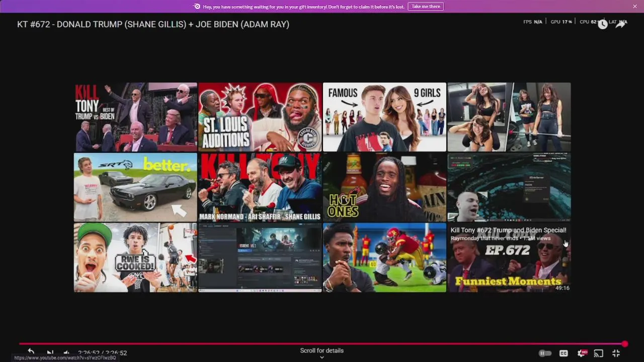Open the teal screen recording thumbnail
The height and width of the screenshot is (362, 644).
pyautogui.click(x=509, y=188)
